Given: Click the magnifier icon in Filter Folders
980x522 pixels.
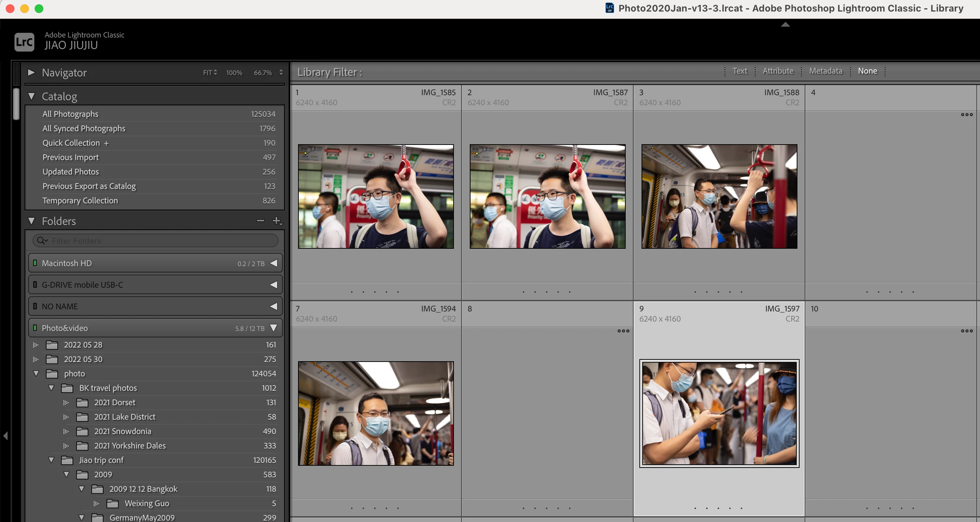Looking at the screenshot, I should pyautogui.click(x=41, y=241).
